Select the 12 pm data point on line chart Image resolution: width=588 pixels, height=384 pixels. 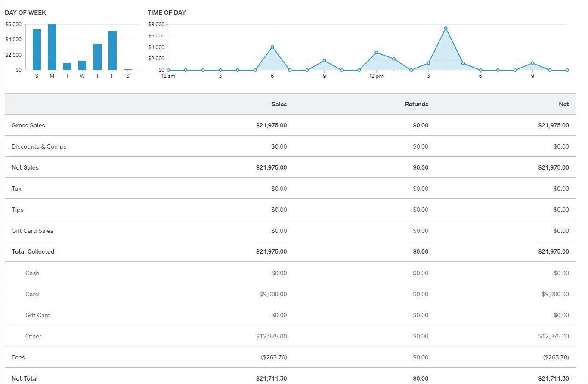376,53
